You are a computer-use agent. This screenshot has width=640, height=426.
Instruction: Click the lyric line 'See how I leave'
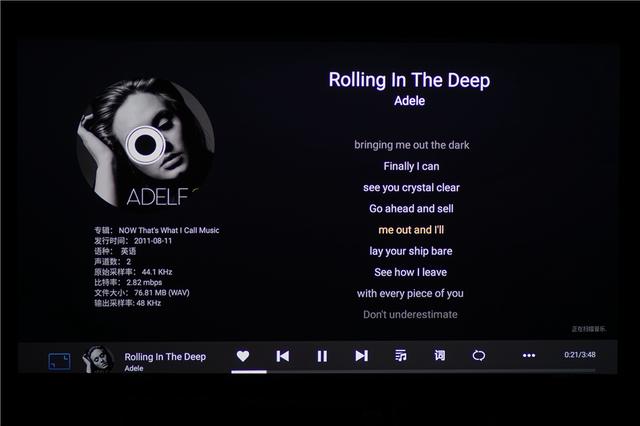(411, 272)
